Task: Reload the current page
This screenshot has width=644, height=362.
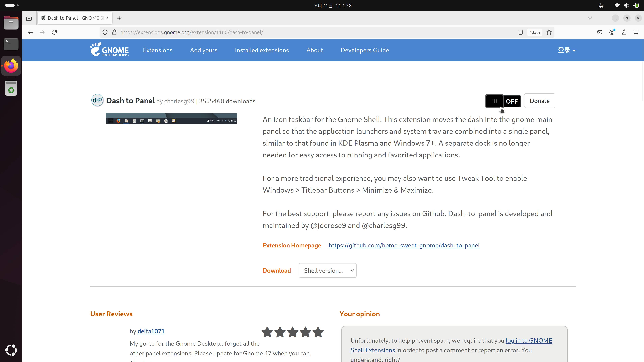Action: (54, 32)
